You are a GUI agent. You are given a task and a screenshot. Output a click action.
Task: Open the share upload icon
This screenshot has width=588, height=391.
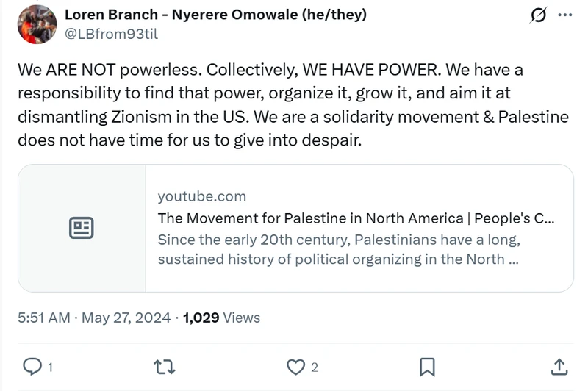559,367
